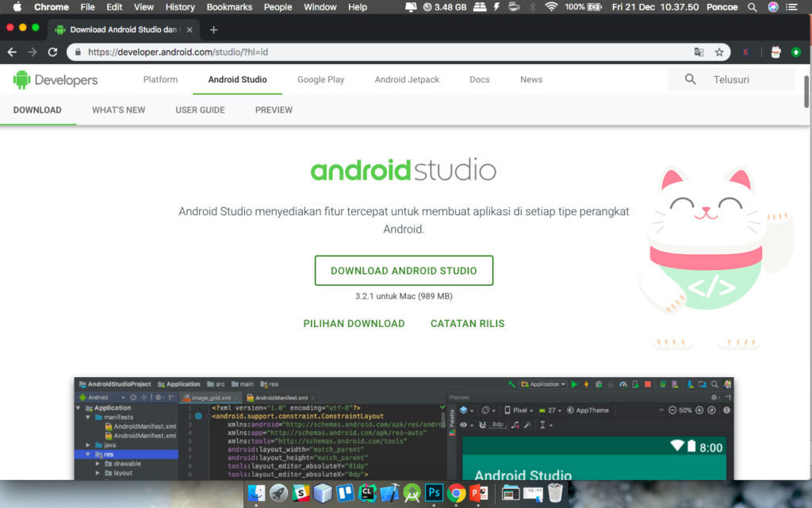The height and width of the screenshot is (508, 812).
Task: Open the Edit menu
Action: click(x=114, y=6)
